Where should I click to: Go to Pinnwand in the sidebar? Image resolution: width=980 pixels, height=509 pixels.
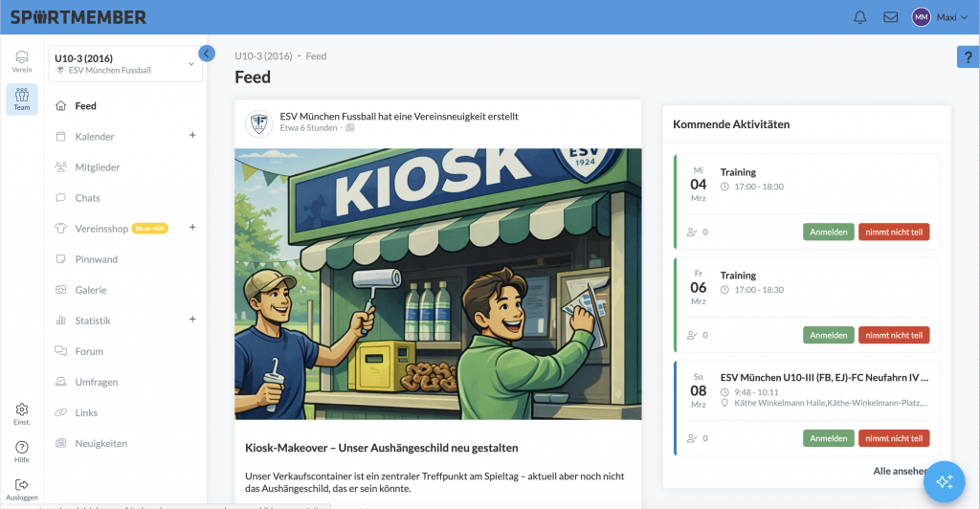coord(96,259)
